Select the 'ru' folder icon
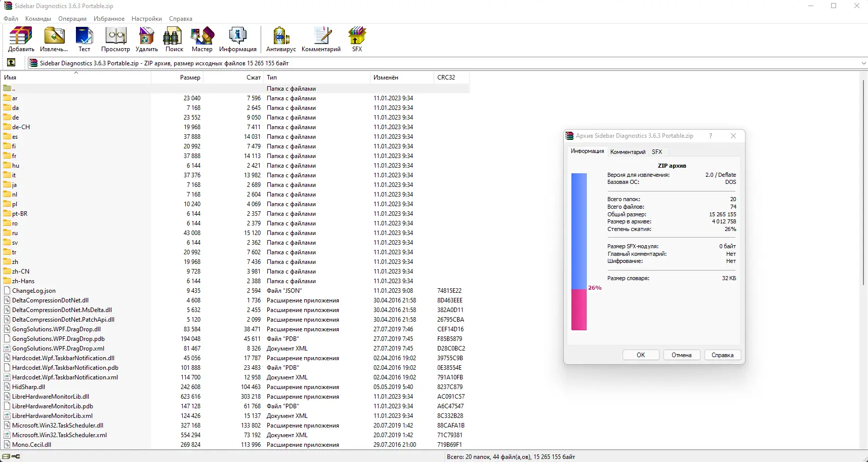The width and height of the screenshot is (868, 462). [7, 233]
